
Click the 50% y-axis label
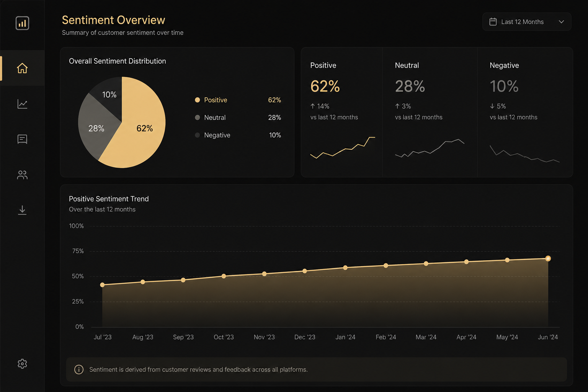point(78,276)
